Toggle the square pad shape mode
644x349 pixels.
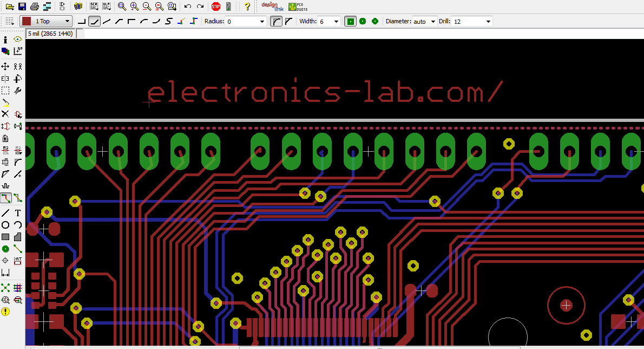pyautogui.click(x=350, y=21)
